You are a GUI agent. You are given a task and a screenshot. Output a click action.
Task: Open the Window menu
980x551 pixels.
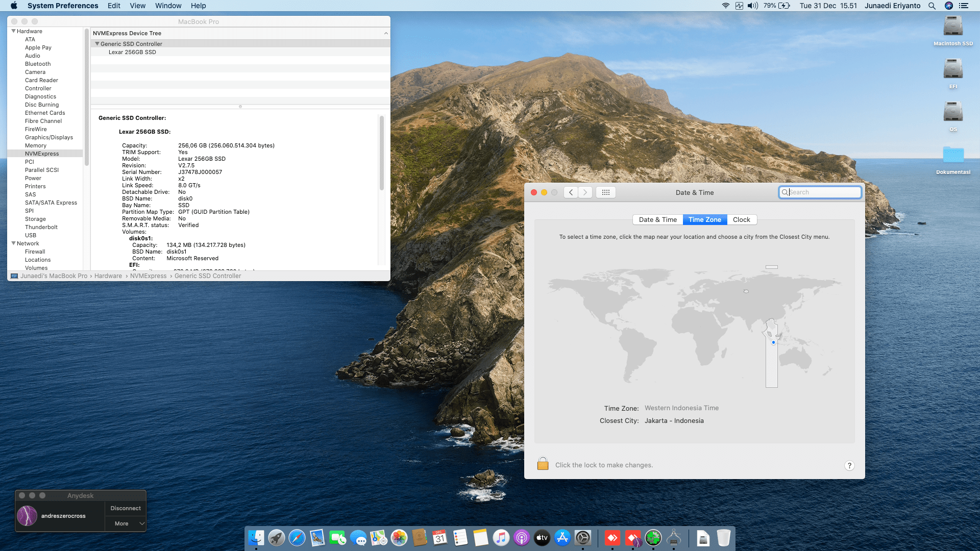pyautogui.click(x=168, y=6)
